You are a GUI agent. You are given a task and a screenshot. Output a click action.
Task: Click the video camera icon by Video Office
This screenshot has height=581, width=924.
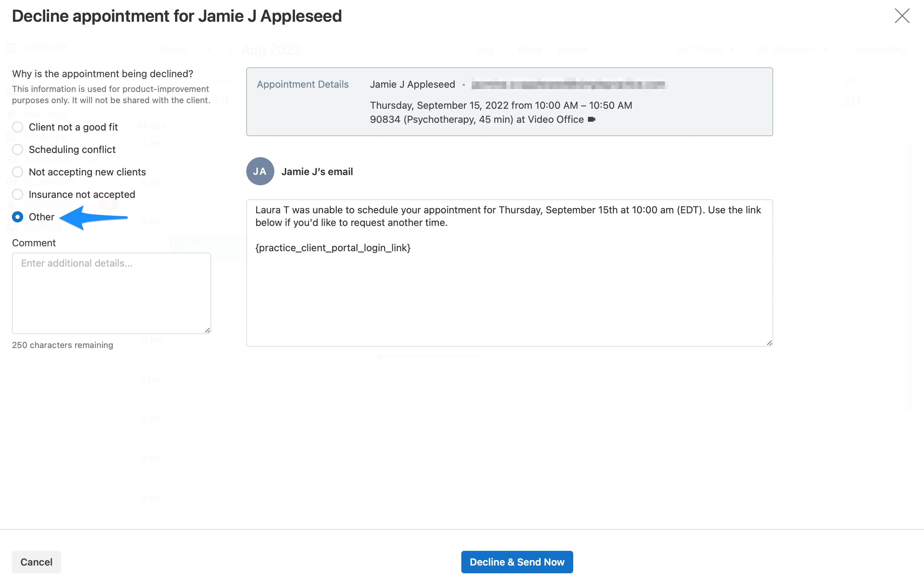591,119
